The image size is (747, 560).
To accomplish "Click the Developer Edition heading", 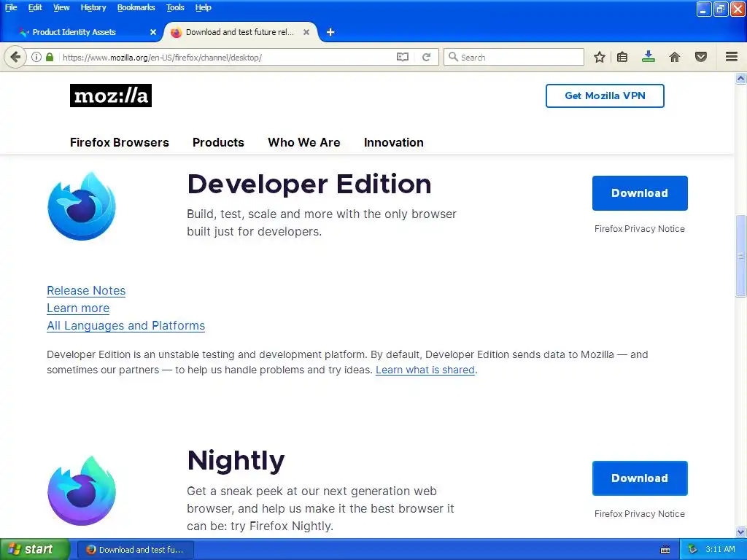I will click(x=309, y=184).
